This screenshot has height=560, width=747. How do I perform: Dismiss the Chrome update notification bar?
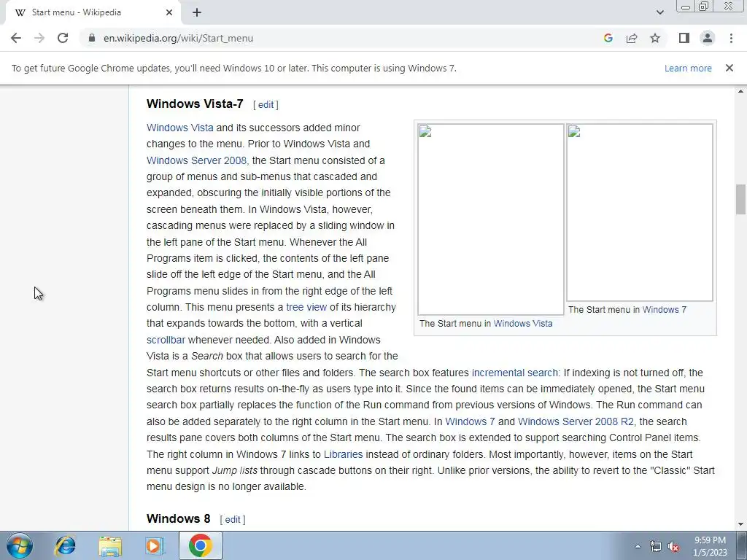tap(729, 68)
